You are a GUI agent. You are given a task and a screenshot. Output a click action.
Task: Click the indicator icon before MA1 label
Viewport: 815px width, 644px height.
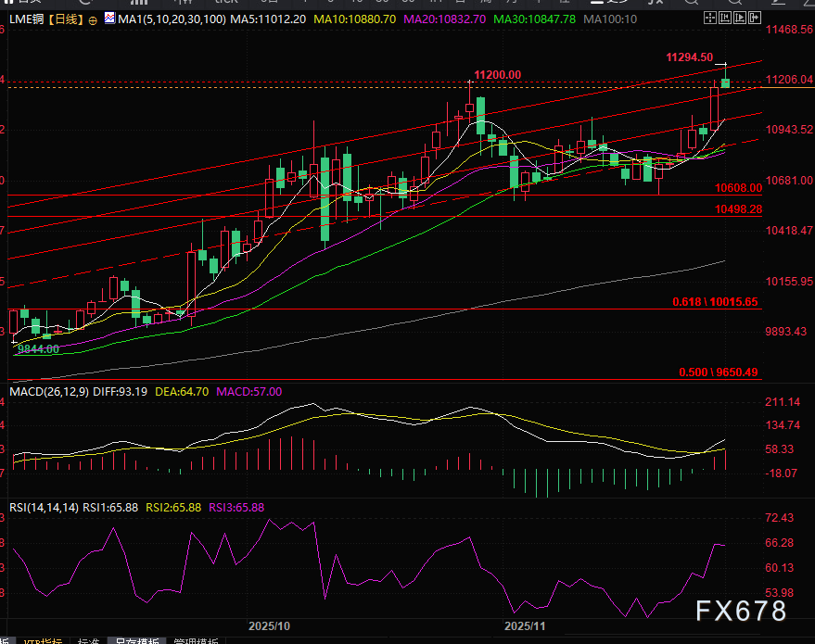109,19
